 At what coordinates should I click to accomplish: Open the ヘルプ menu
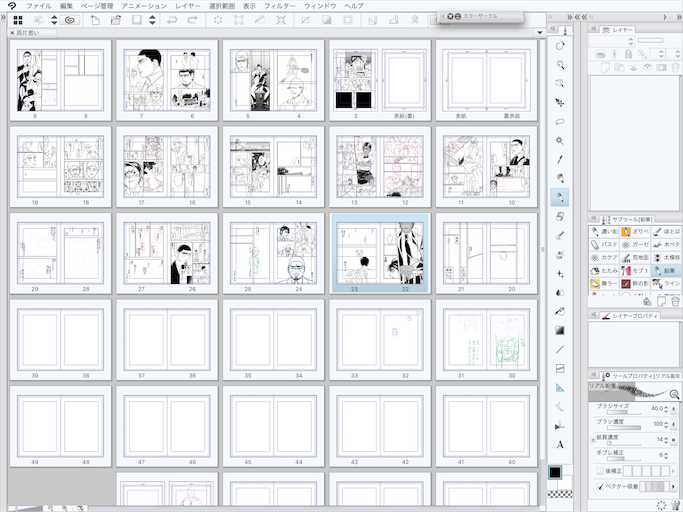click(x=354, y=6)
